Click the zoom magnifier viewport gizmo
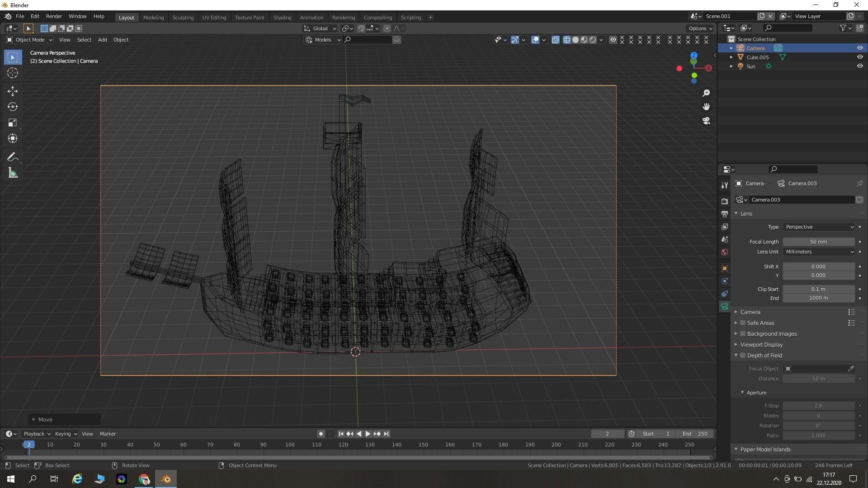Viewport: 868px width, 488px height. point(706,93)
